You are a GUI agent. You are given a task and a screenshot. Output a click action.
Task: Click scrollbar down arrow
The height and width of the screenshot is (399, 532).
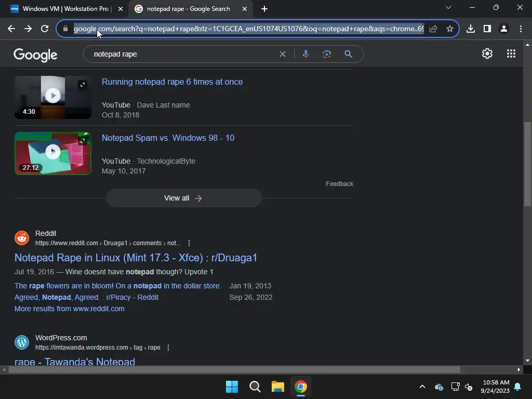(x=527, y=361)
